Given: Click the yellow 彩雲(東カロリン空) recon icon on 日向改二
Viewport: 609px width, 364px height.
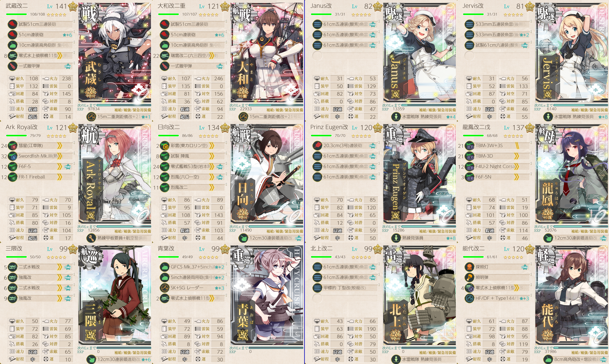Looking at the screenshot, I should 164,146.
